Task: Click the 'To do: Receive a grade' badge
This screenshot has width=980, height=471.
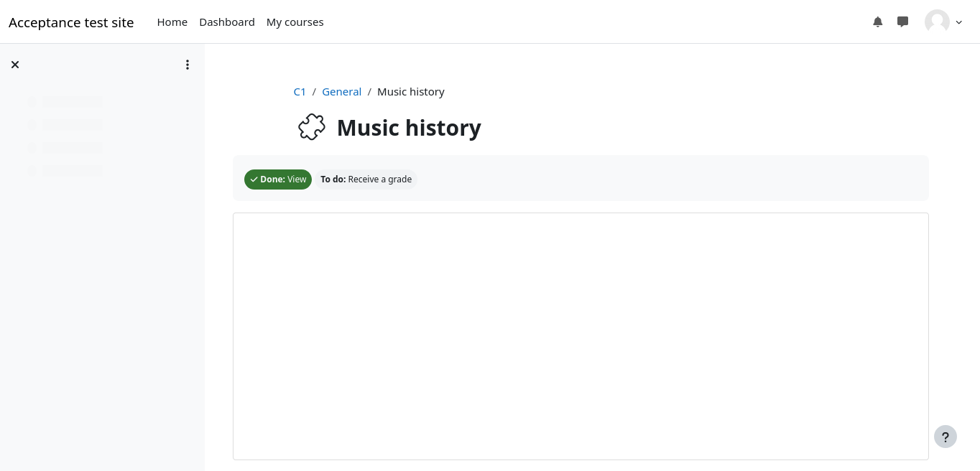Action: pyautogui.click(x=366, y=179)
